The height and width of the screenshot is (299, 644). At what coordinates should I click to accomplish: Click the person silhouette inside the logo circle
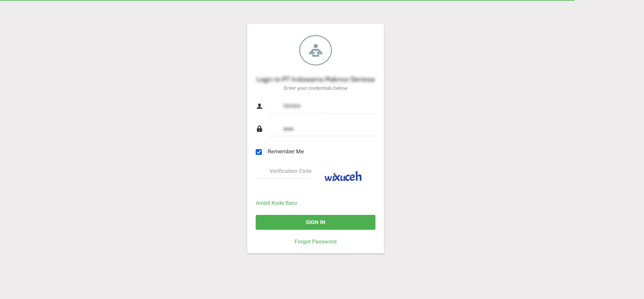pos(316,50)
